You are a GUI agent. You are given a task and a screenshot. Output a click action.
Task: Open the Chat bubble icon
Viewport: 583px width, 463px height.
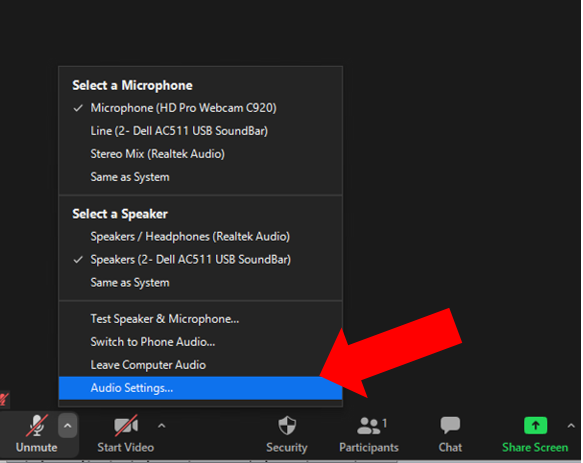coord(450,425)
